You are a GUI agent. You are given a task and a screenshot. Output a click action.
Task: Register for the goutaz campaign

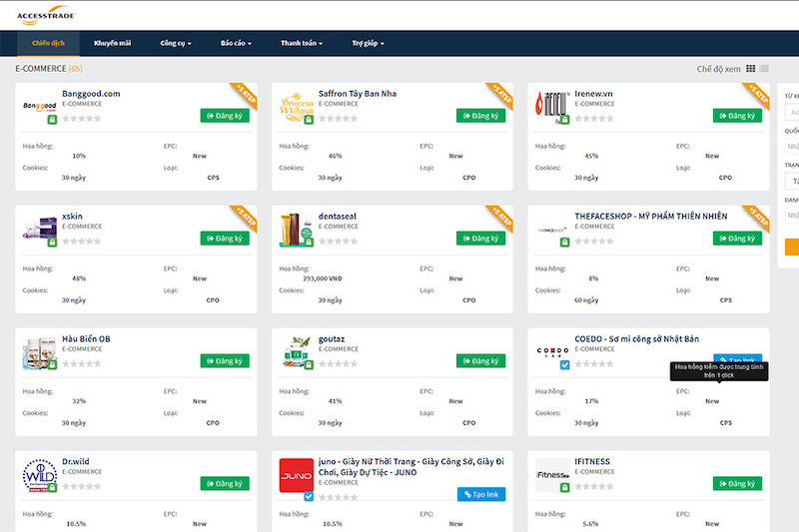[481, 361]
